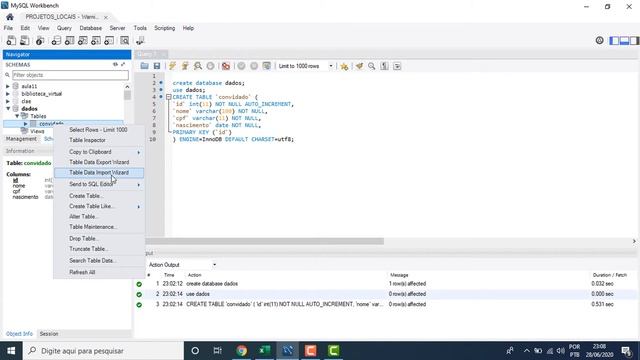Beautify the query with the broom icon
Image resolution: width=640 pixels, height=360 pixels.
click(x=359, y=66)
